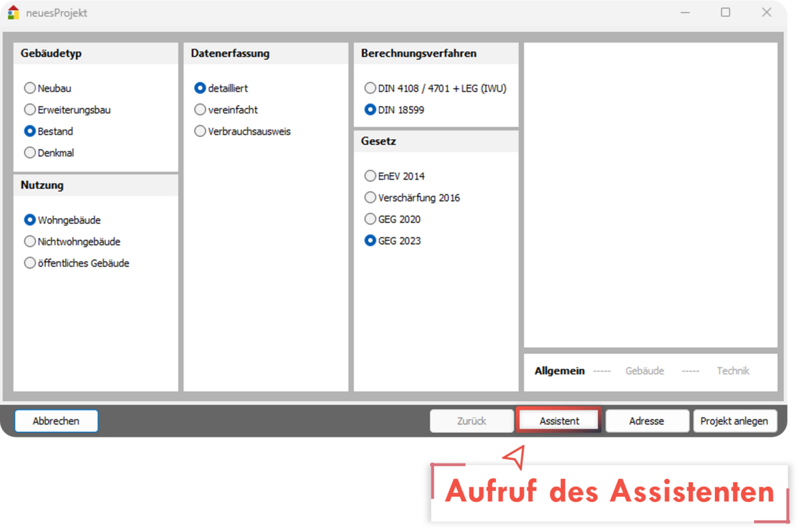Click the Abbrechen button
The width and height of the screenshot is (798, 532).
coord(56,421)
